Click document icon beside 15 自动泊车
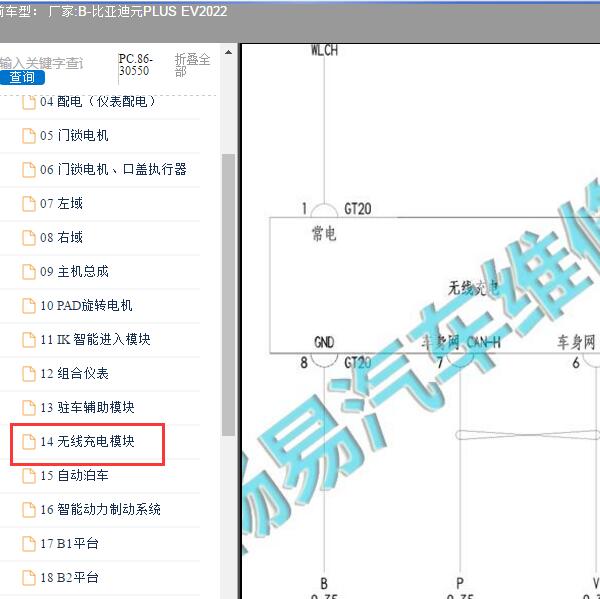 click(29, 476)
